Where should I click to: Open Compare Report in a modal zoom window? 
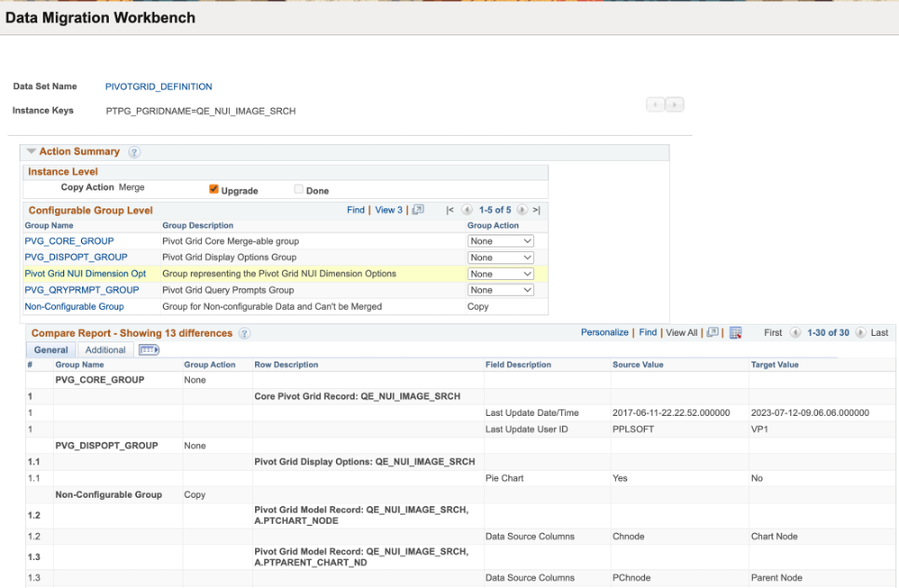(x=712, y=332)
